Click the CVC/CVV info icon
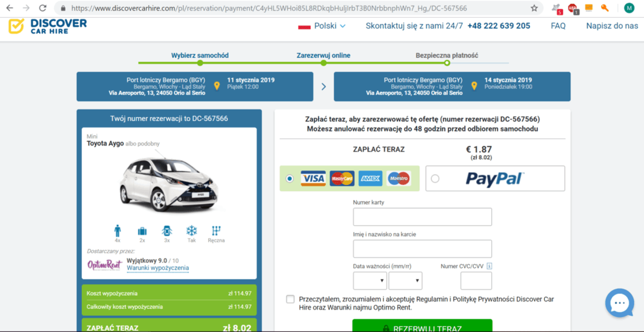This screenshot has height=332, width=644. 489,266
